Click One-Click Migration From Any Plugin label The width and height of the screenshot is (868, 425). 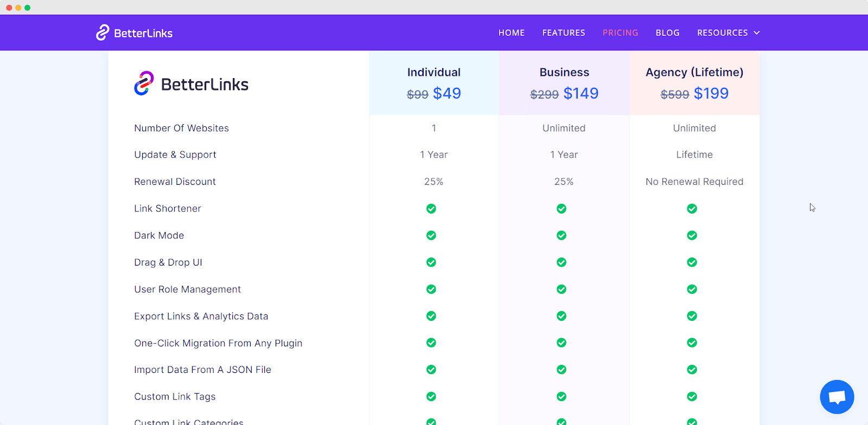click(218, 343)
